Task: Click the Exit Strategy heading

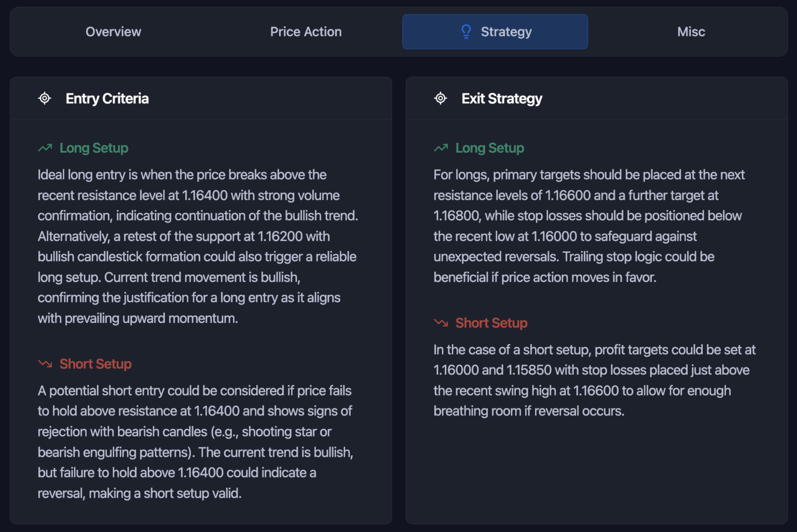Action: (x=502, y=98)
